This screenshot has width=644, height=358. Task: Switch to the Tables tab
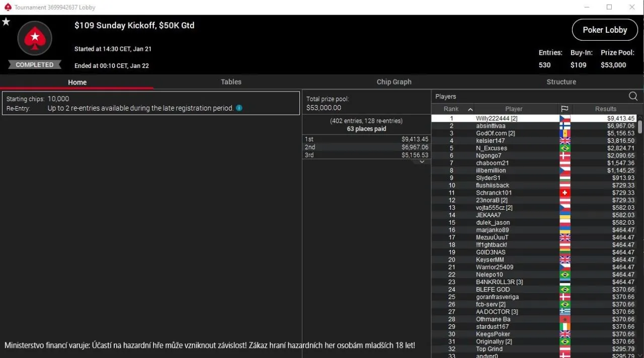pyautogui.click(x=231, y=82)
